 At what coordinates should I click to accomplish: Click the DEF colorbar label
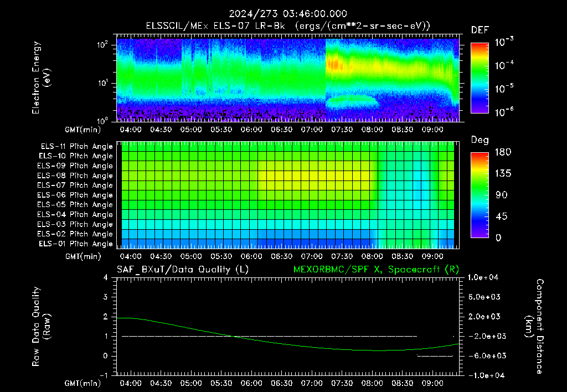(480, 30)
